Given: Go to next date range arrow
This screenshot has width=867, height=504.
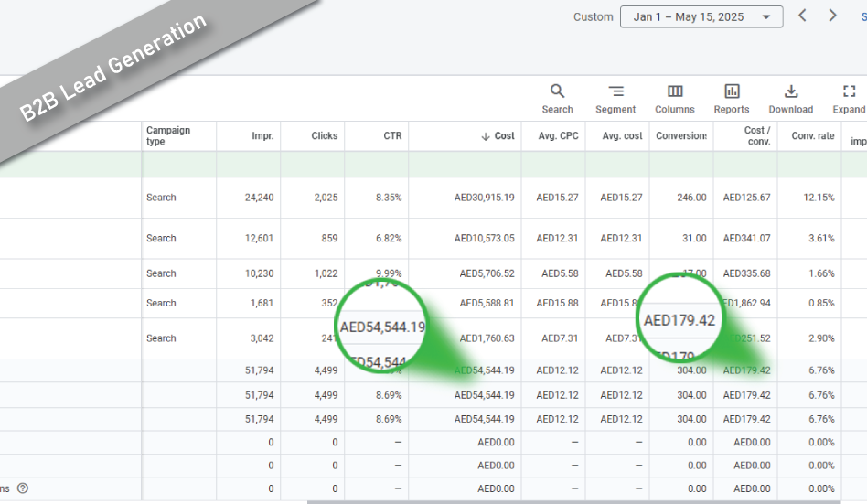Looking at the screenshot, I should click(x=832, y=16).
